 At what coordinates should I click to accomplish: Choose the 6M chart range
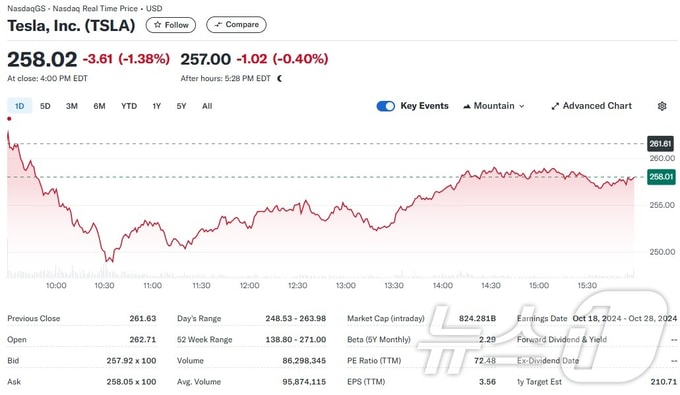click(x=99, y=106)
